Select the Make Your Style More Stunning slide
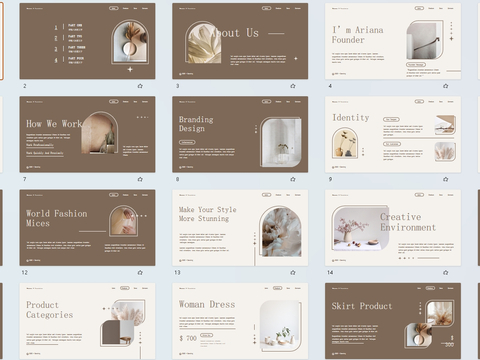The height and width of the screenshot is (360, 480). 240,228
